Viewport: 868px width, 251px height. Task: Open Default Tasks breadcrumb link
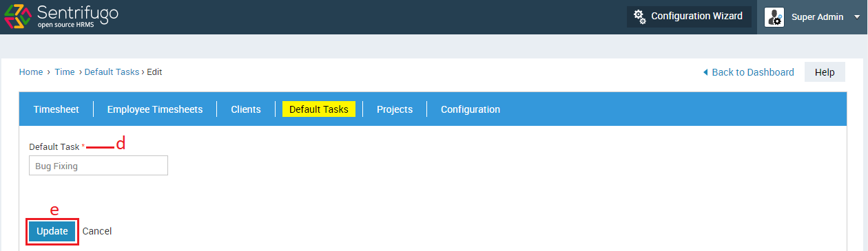pyautogui.click(x=112, y=72)
